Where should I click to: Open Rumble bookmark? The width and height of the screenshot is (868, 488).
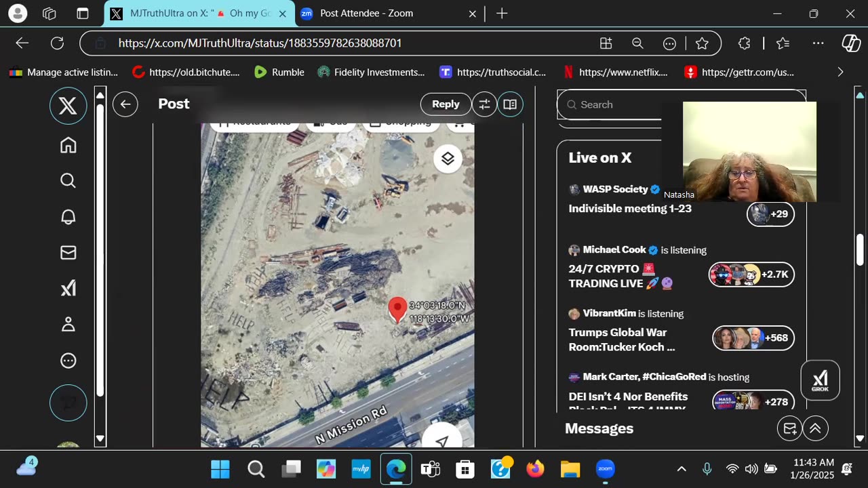tap(279, 72)
